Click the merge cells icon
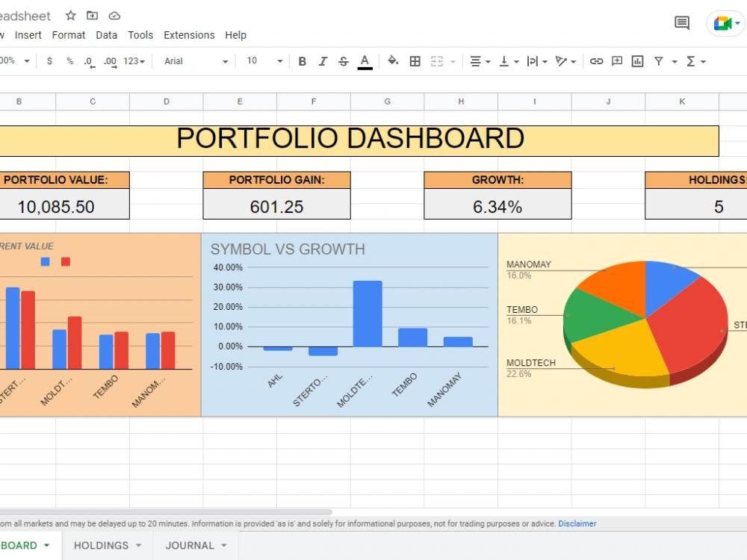 pyautogui.click(x=437, y=61)
